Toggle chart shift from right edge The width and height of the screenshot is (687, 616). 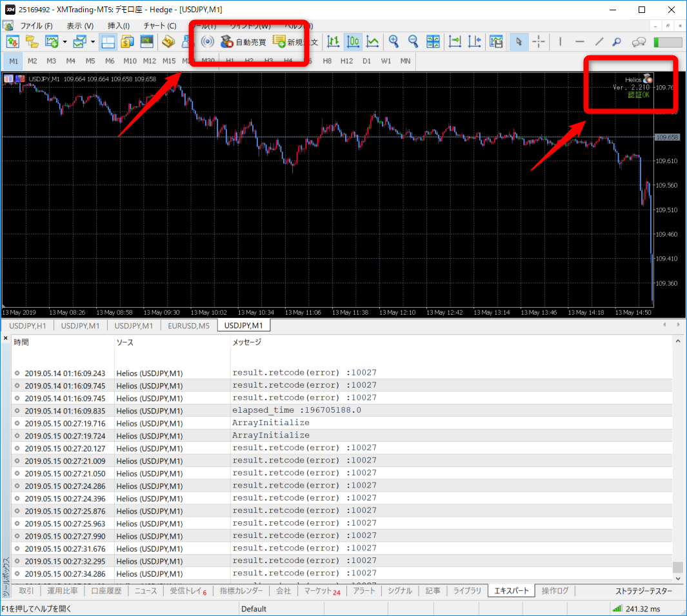click(474, 42)
